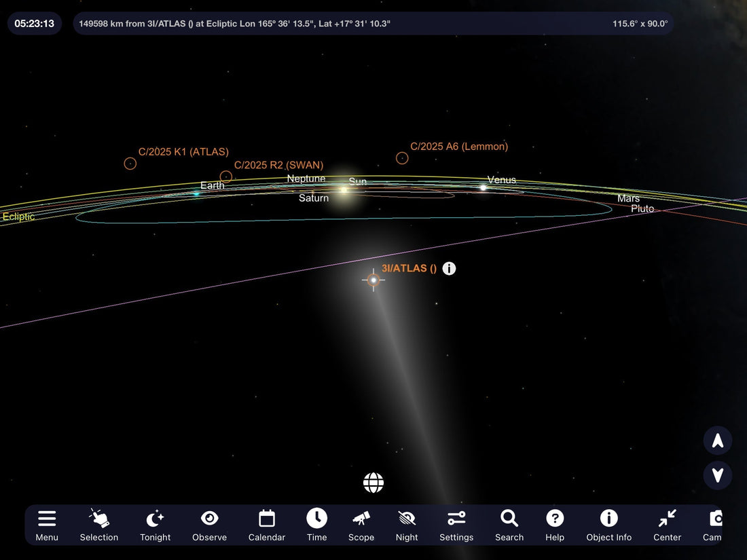Toggle Night vision mode

coord(407,519)
